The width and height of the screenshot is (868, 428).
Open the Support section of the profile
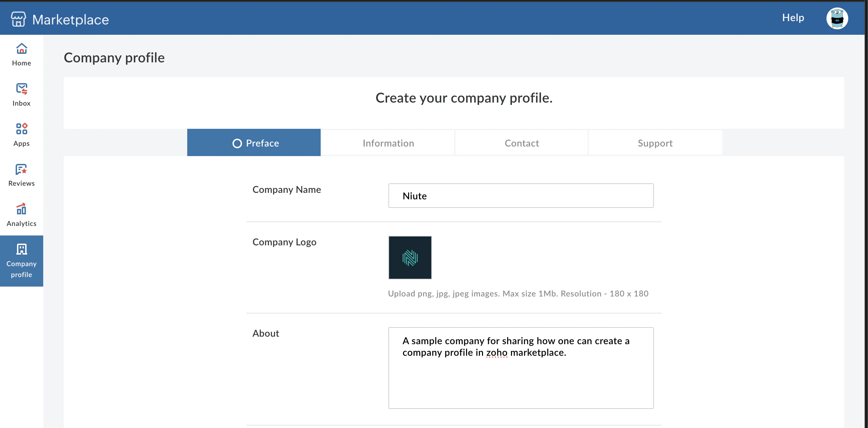pos(655,143)
